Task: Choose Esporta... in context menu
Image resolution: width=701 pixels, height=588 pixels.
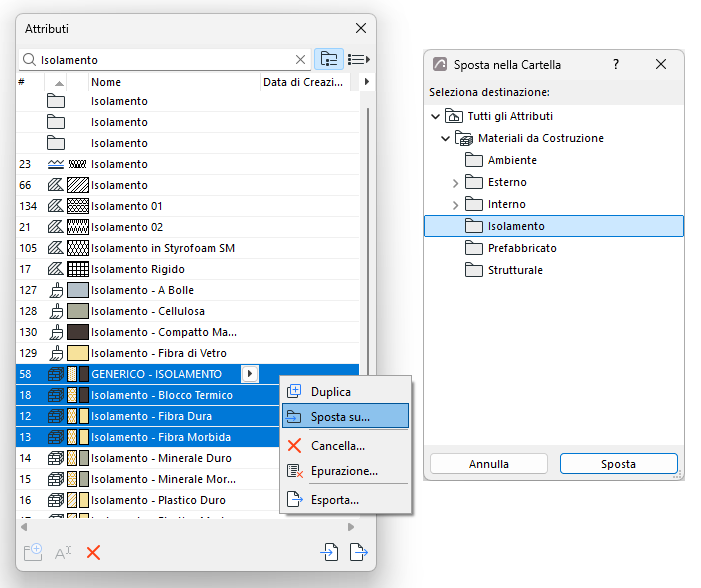Action: pos(345,499)
